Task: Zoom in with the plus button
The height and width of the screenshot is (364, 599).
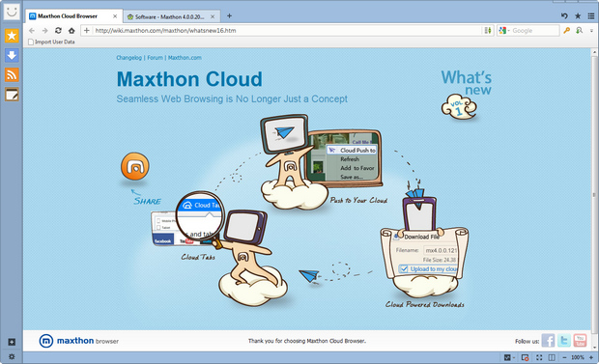Action: 590,357
